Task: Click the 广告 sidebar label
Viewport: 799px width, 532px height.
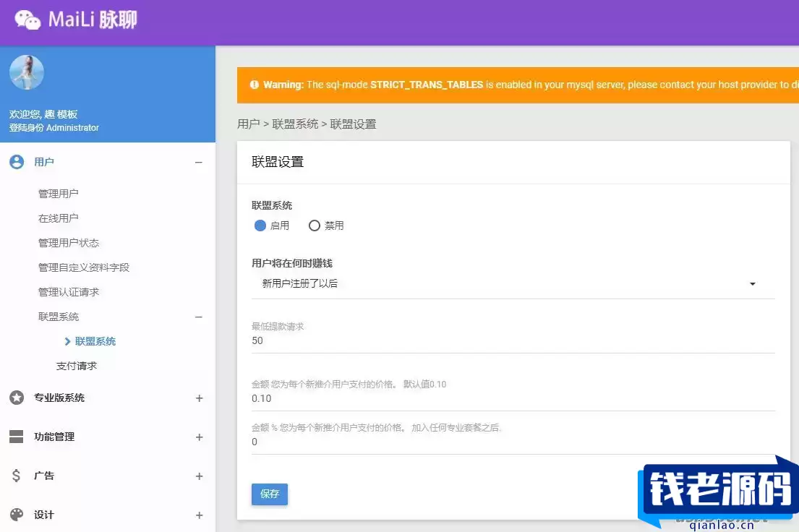Action: 44,476
